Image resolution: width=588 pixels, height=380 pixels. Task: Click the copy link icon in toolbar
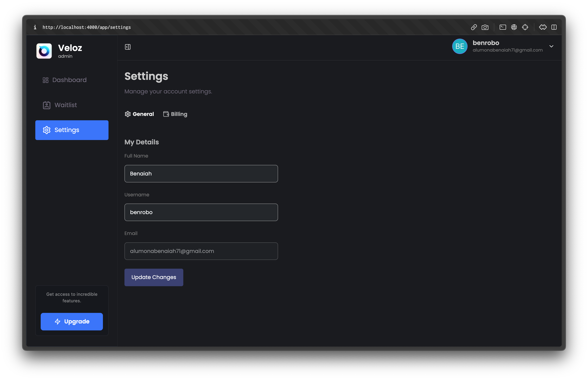coord(474,27)
